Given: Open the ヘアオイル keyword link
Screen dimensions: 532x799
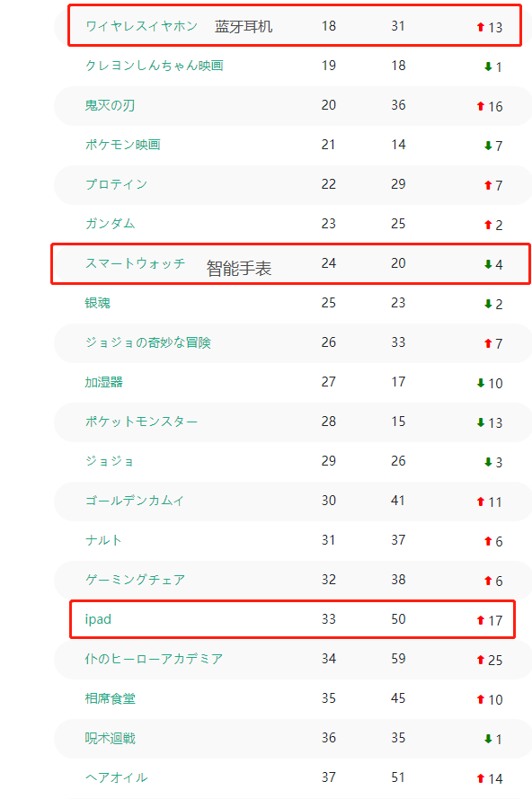Looking at the screenshot, I should coord(116,777).
